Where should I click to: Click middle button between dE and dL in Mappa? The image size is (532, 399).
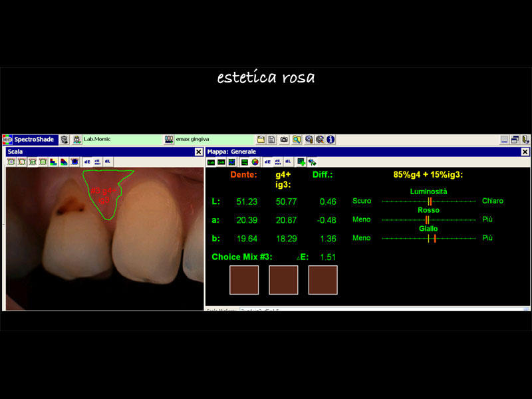tap(278, 162)
